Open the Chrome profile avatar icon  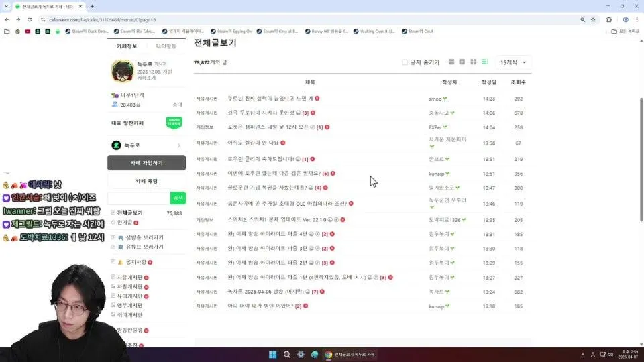625,19
